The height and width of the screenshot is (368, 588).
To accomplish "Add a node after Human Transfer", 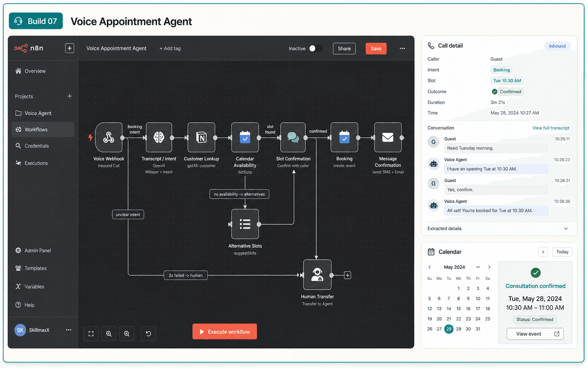I will click(x=347, y=275).
